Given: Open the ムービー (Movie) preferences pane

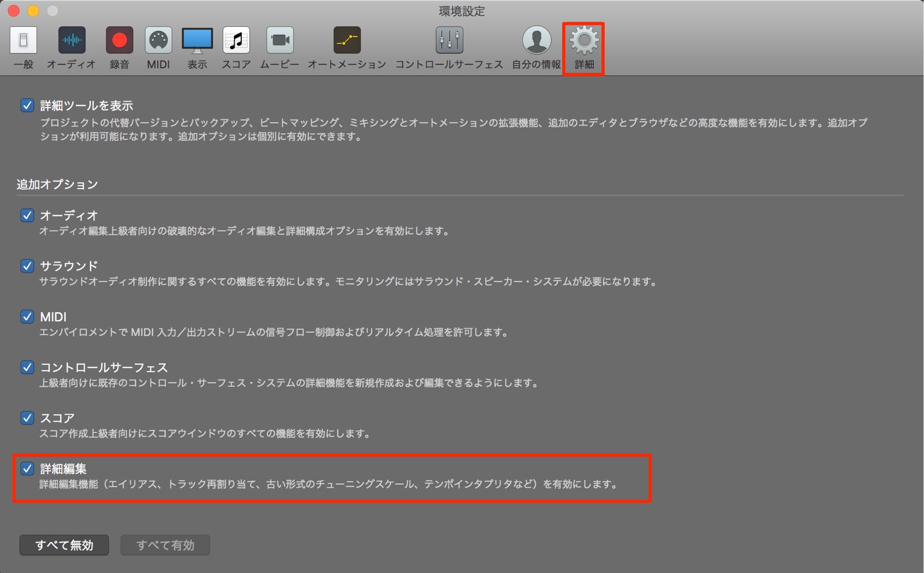Looking at the screenshot, I should point(280,48).
